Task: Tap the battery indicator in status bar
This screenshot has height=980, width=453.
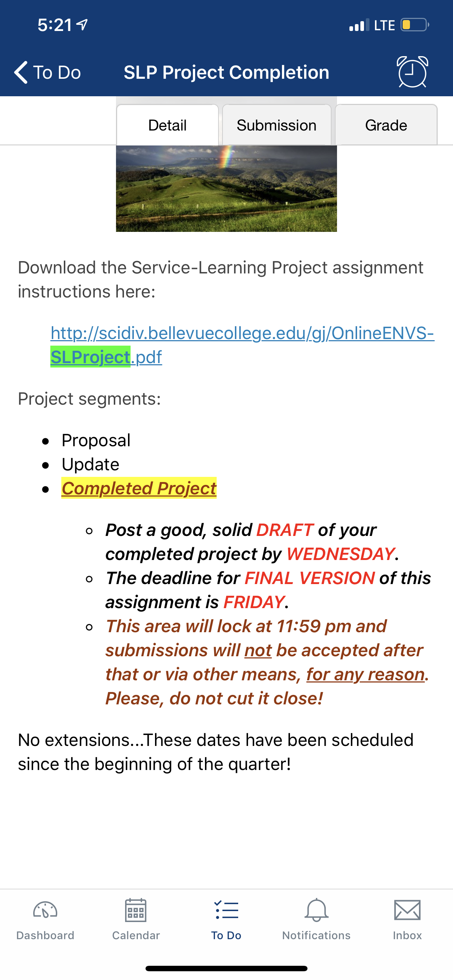Action: point(415,25)
